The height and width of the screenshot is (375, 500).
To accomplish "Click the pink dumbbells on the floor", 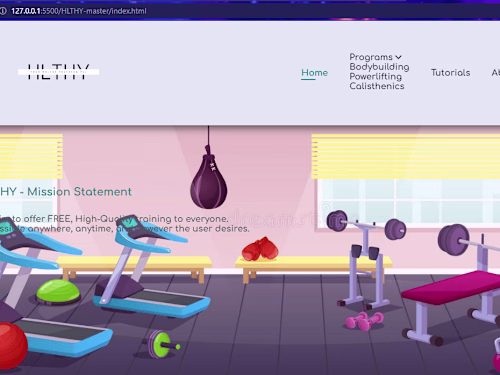I will point(364,321).
